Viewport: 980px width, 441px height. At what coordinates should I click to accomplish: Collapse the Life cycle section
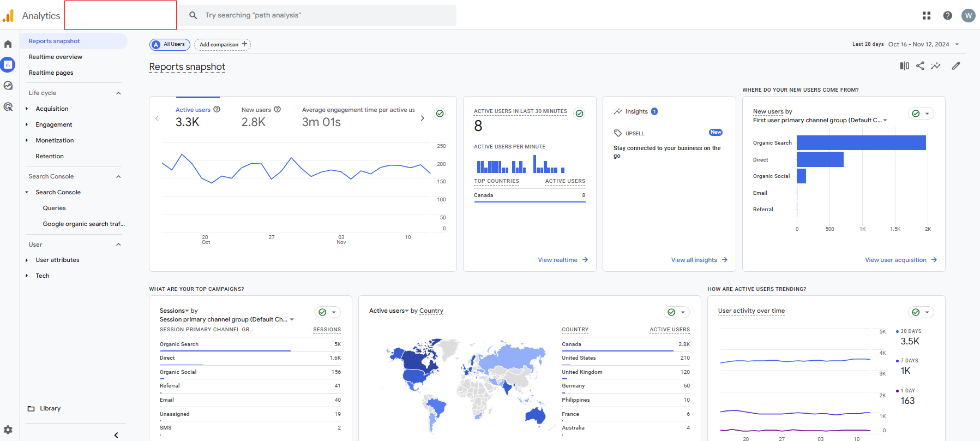point(118,93)
